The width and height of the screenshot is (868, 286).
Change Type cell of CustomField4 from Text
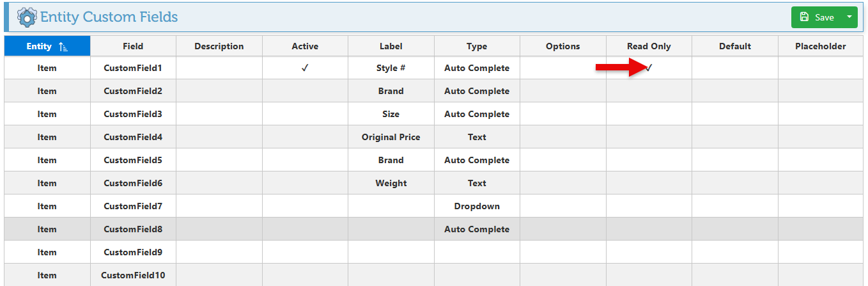click(x=477, y=137)
